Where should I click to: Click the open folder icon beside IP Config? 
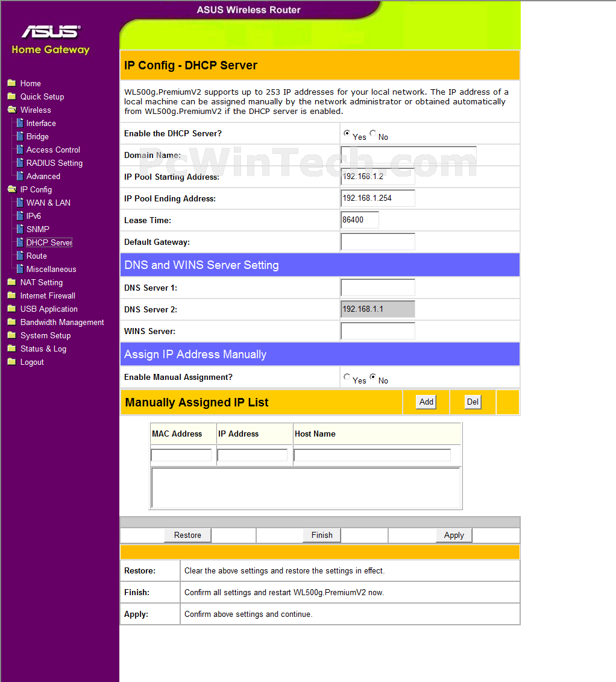point(11,189)
